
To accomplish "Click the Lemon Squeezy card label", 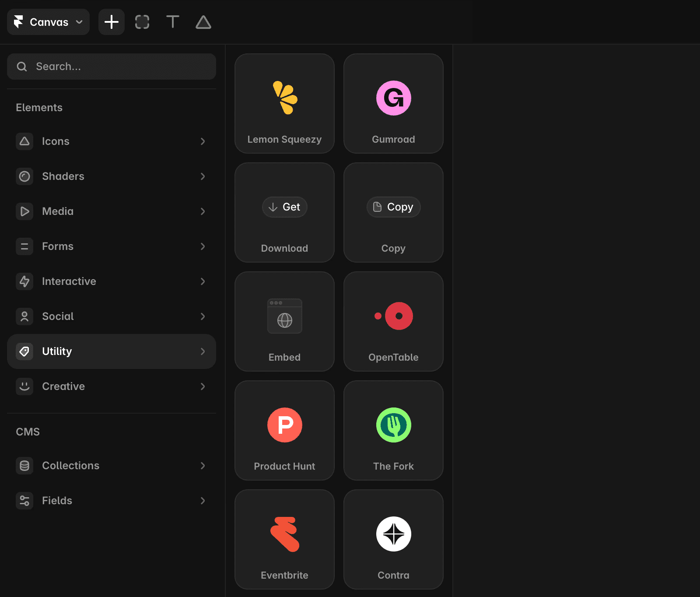I will [284, 140].
